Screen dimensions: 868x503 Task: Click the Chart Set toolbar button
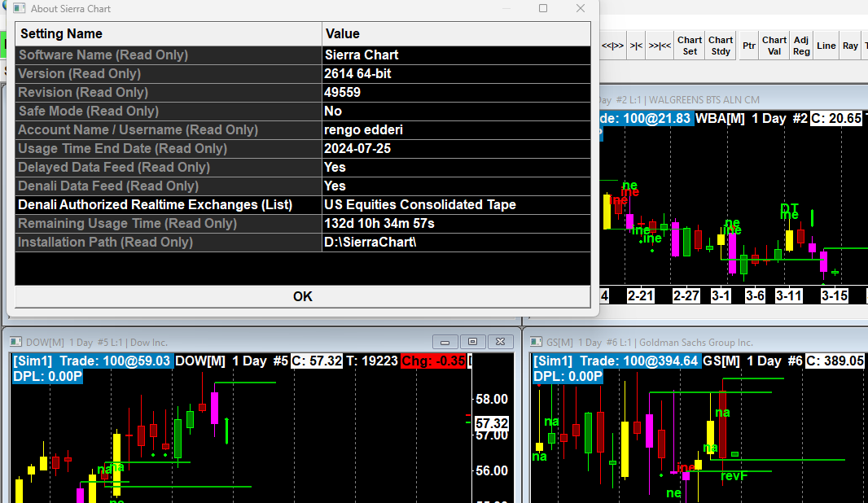(x=690, y=46)
